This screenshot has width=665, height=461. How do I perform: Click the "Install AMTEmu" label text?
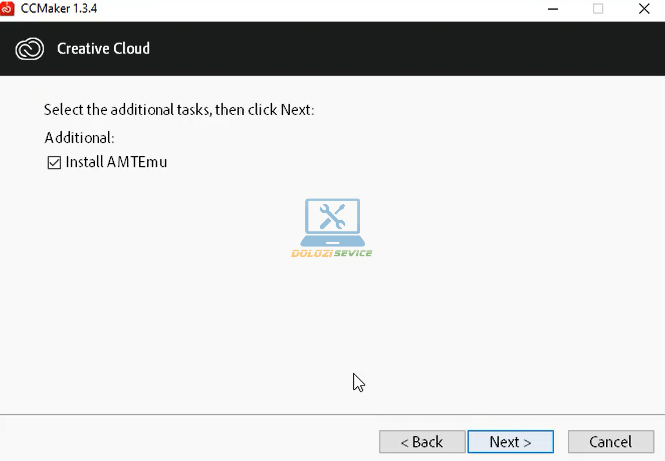pos(116,162)
